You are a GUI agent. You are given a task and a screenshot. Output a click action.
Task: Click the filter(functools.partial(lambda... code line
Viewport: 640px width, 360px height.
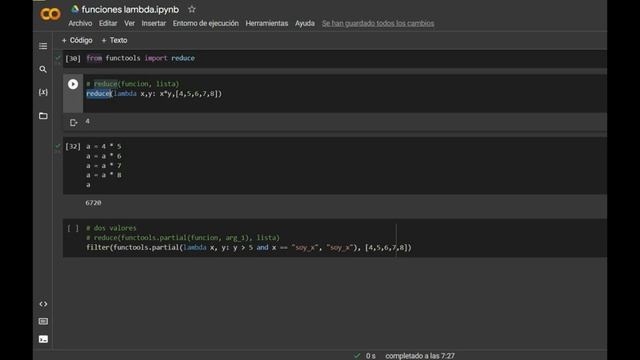point(249,247)
